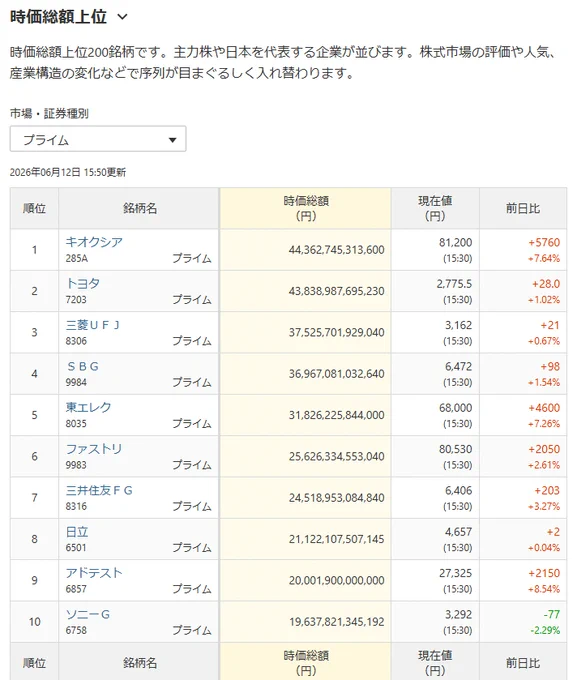View the 日立 stock page
The width and height of the screenshot is (577, 680).
77,532
